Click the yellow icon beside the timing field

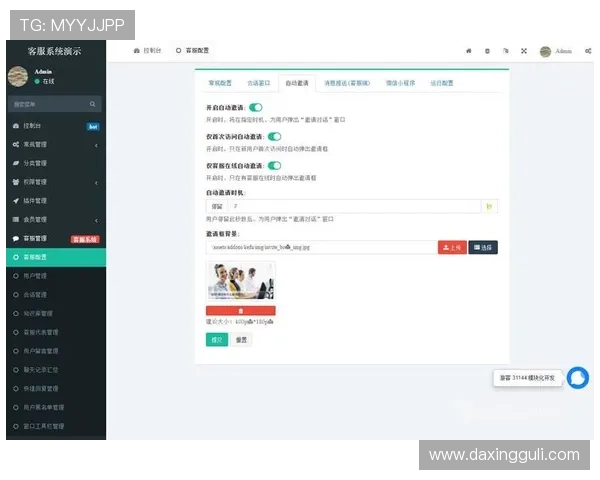point(489,206)
